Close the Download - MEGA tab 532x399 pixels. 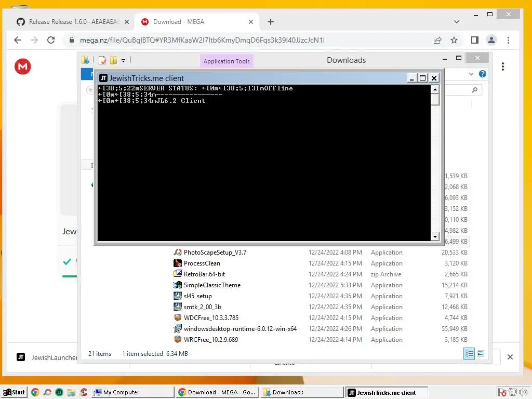click(x=251, y=22)
